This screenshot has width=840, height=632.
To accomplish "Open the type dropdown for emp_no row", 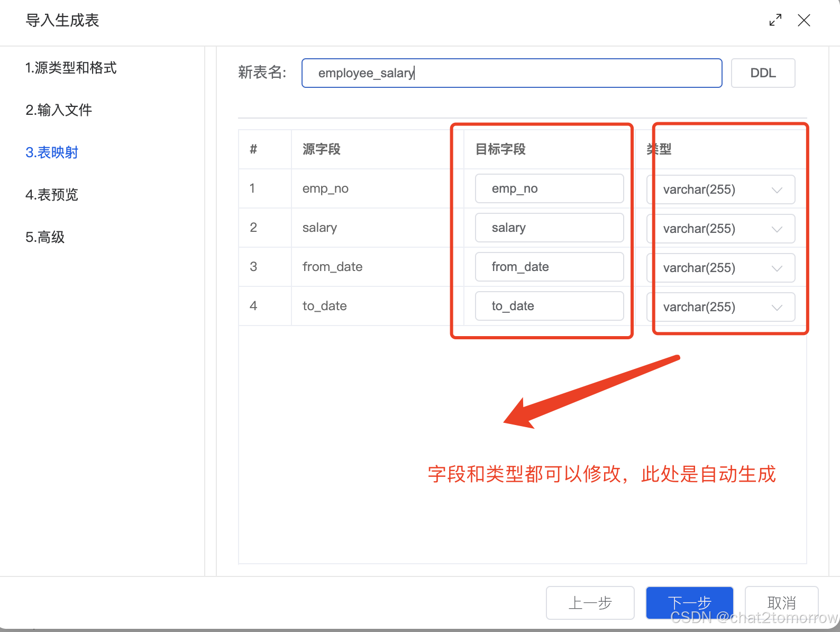I will click(x=720, y=189).
